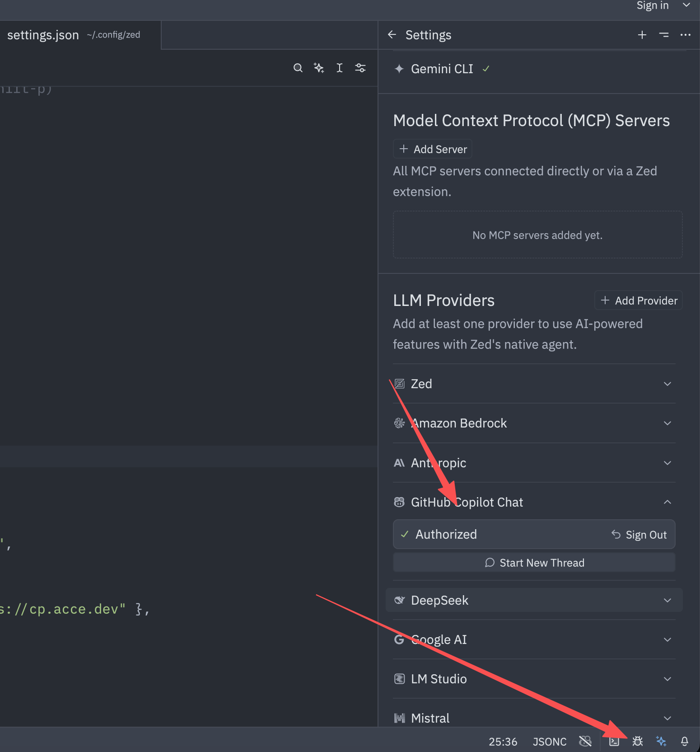
Task: Toggle selections menu with the cursor icon
Action: pyautogui.click(x=340, y=68)
